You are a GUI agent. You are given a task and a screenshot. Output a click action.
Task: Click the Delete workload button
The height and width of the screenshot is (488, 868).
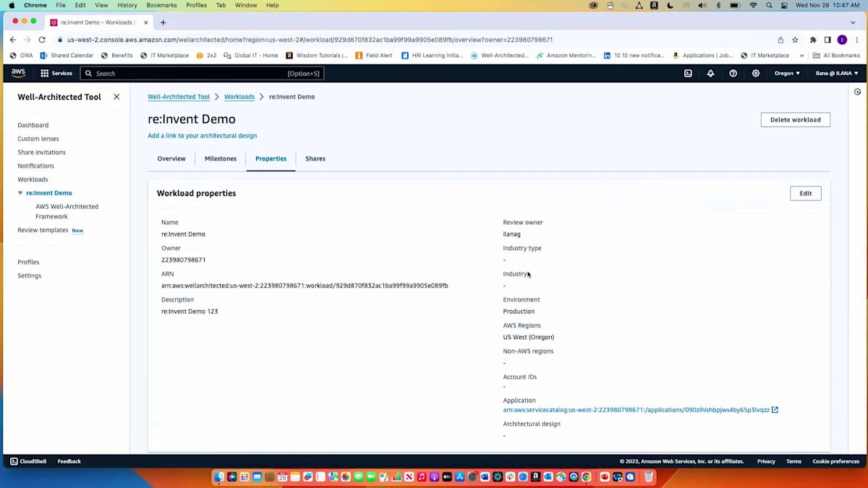(795, 119)
